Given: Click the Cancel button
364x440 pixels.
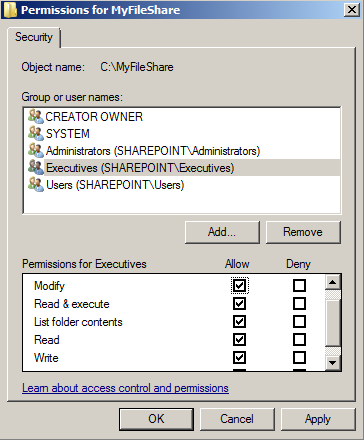Looking at the screenshot, I should pyautogui.click(x=237, y=419).
